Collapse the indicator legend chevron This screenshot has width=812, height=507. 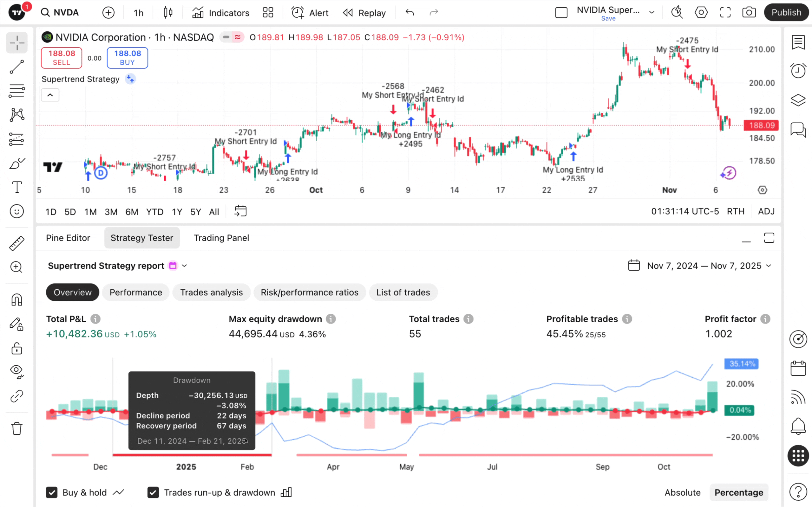pyautogui.click(x=50, y=95)
